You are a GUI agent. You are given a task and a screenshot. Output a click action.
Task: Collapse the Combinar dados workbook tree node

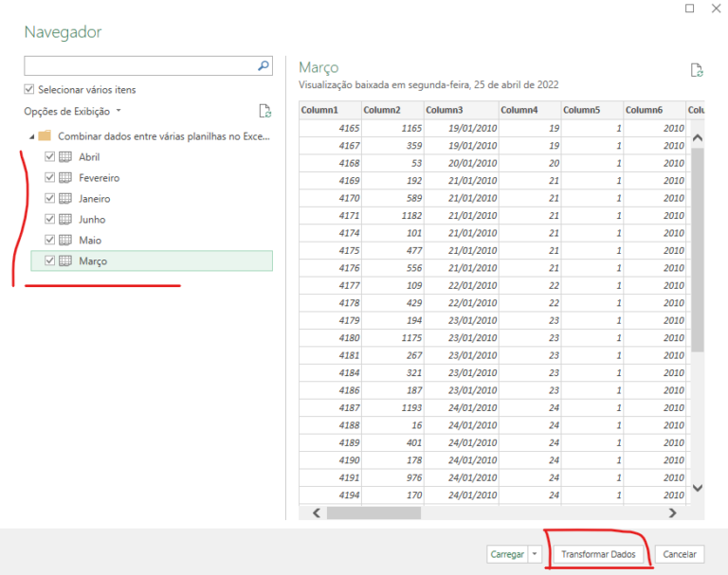[31, 136]
